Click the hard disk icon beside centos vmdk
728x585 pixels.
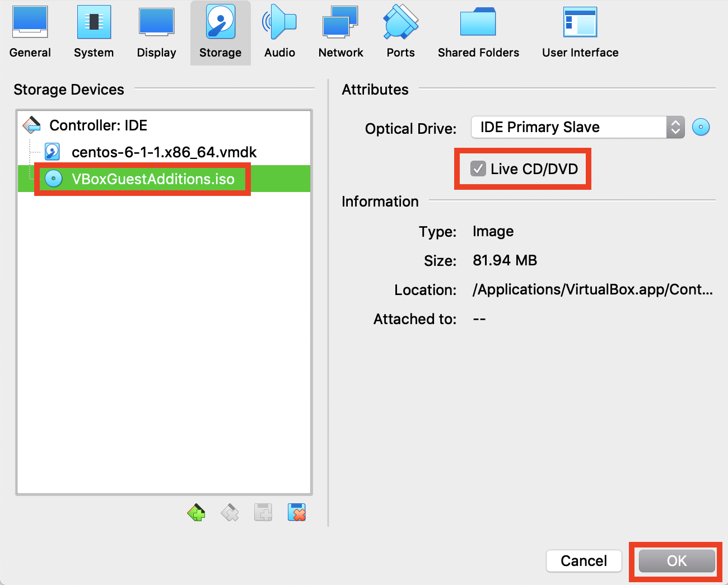tap(53, 152)
